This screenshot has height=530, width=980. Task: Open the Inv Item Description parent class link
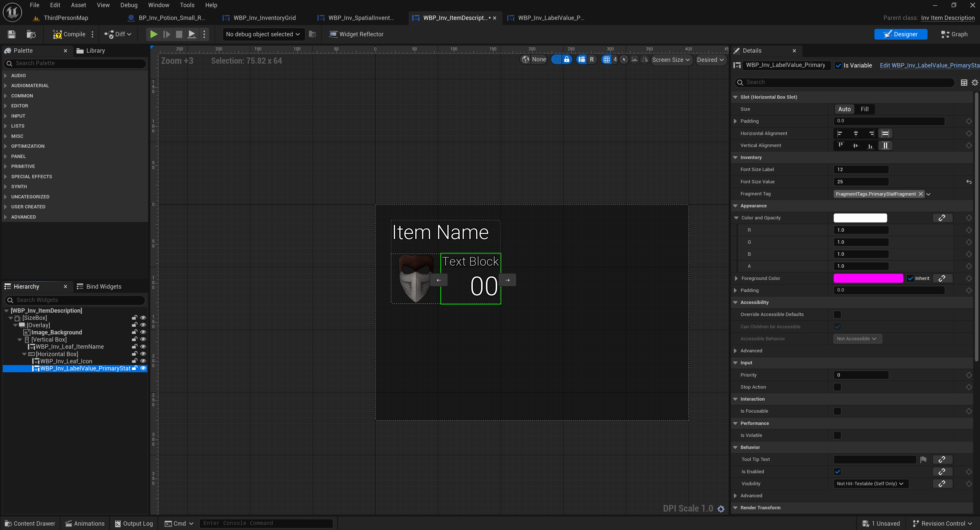tap(948, 18)
